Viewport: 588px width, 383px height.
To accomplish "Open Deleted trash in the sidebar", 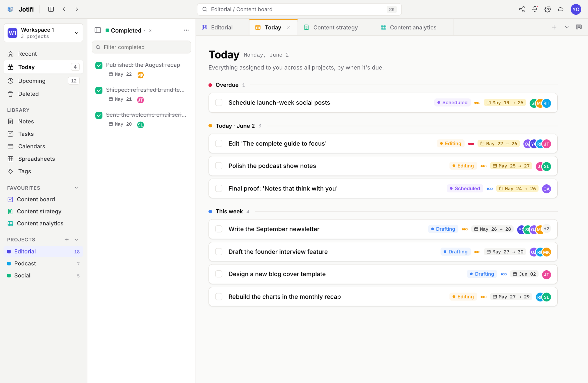I will [x=43, y=94].
